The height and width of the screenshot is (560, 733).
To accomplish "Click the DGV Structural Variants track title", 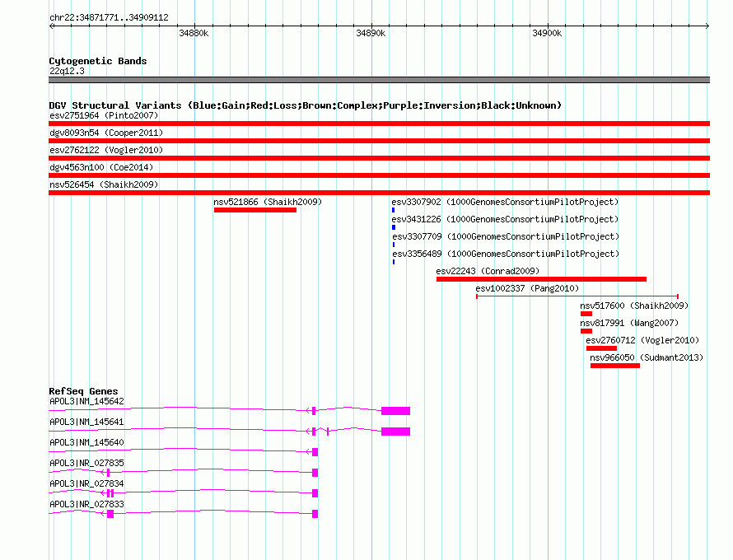I will 306,105.
